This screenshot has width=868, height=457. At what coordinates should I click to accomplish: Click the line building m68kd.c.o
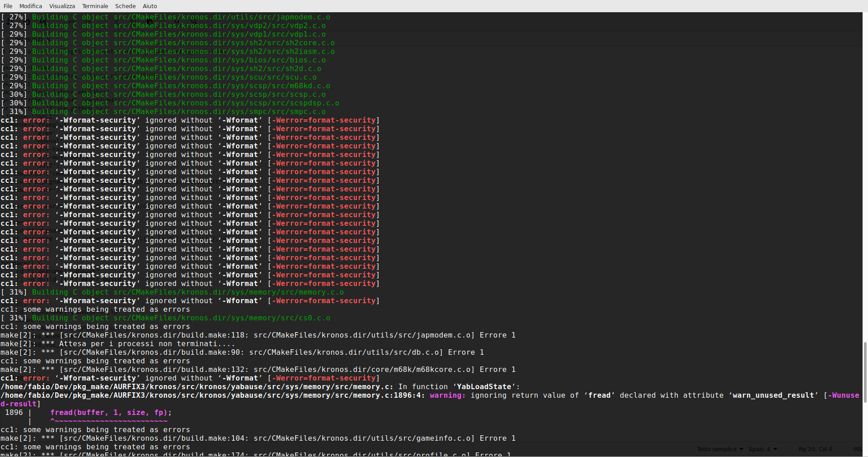click(x=165, y=86)
